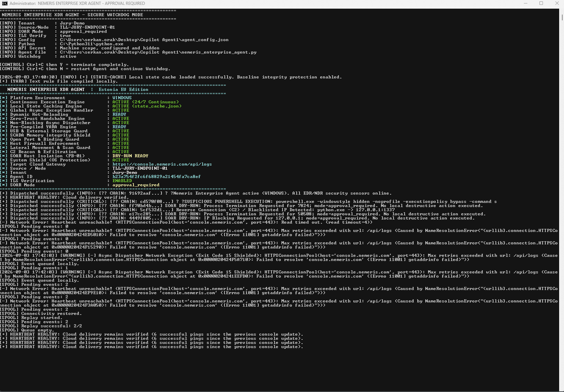
Task: Click the 'Pre-Compiled YARA Engine' row label
Action: click(43, 127)
